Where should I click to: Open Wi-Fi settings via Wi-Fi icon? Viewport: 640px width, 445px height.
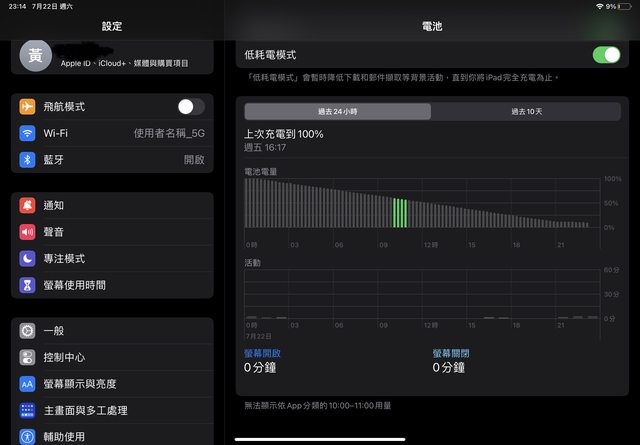(27, 133)
